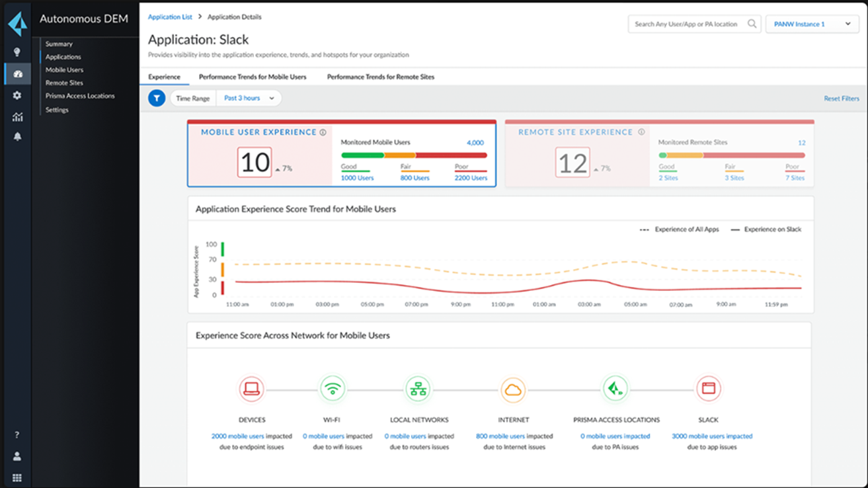This screenshot has width=868, height=488.
Task: Expand the Past 3 hours time range dropdown
Action: 249,98
